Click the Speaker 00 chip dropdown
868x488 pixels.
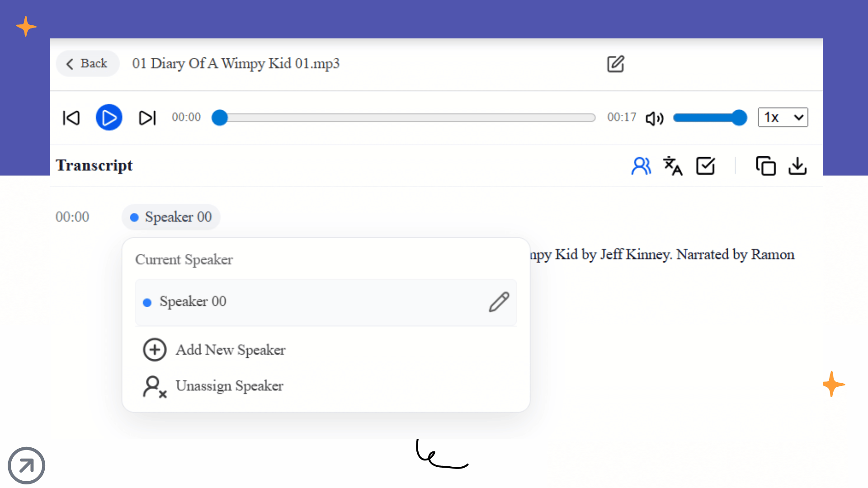[x=171, y=217]
